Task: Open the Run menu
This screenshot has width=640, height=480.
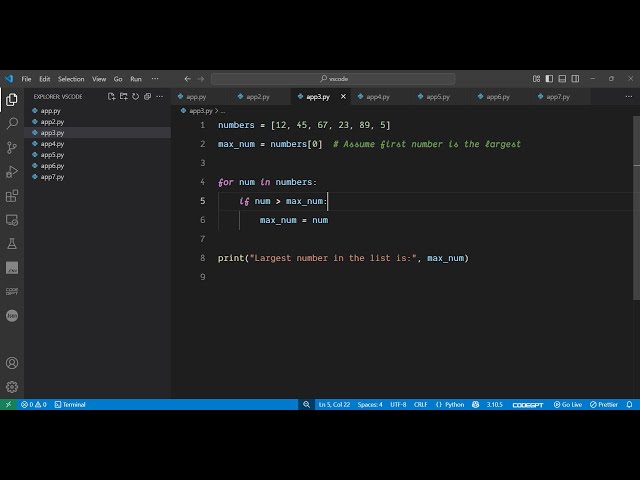Action: (136, 79)
